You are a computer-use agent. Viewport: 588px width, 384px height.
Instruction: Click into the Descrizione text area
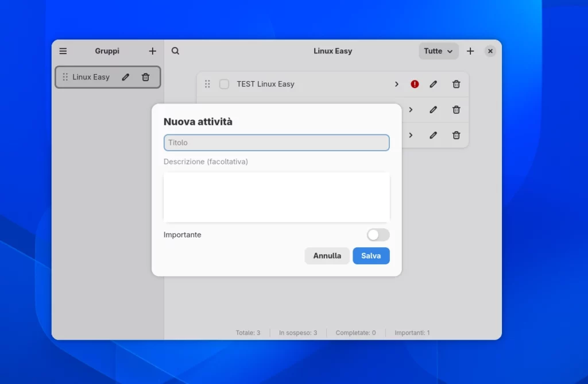(x=276, y=197)
